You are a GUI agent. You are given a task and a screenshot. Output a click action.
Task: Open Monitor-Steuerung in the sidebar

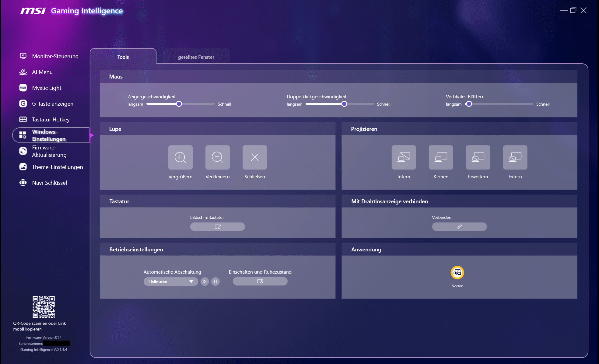click(x=55, y=56)
